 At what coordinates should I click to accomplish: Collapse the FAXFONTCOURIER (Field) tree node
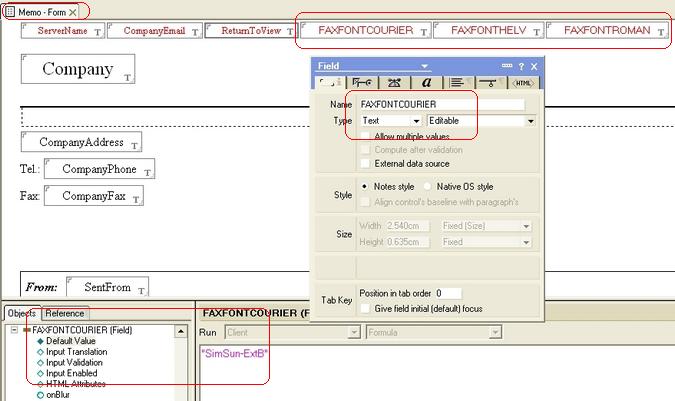click(x=14, y=330)
